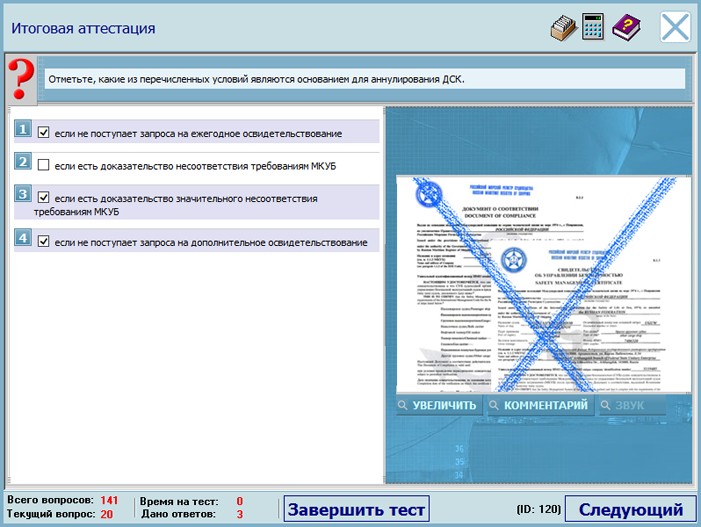
Task: Uncheck the annual survey request checkbox
Action: point(43,132)
